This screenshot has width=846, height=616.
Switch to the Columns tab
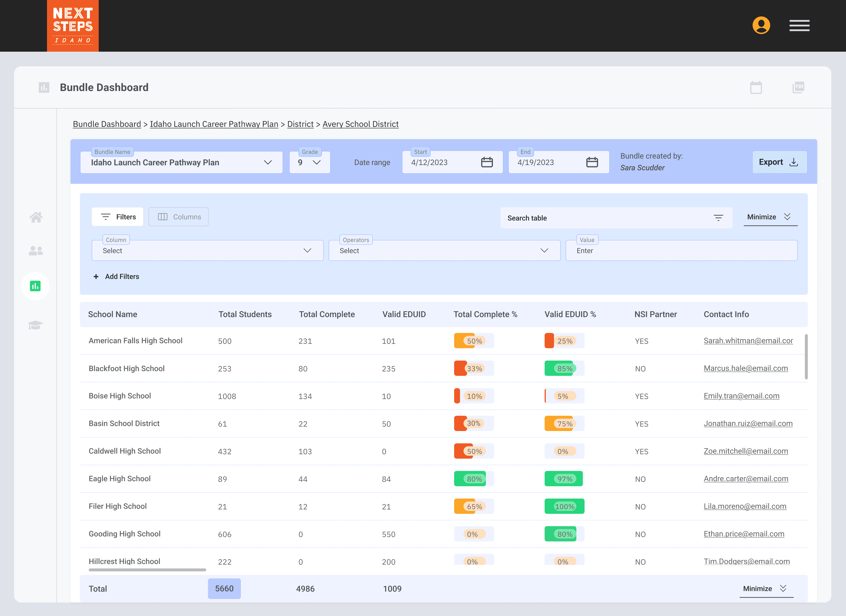[179, 217]
